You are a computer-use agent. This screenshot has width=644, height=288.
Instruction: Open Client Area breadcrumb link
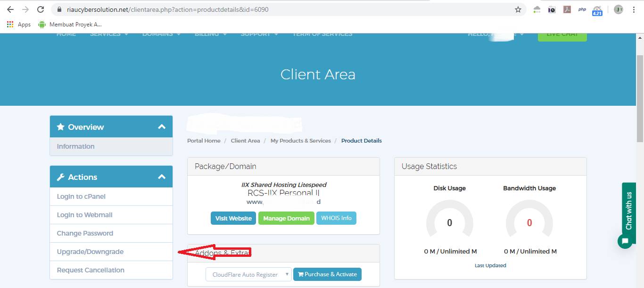coord(245,141)
